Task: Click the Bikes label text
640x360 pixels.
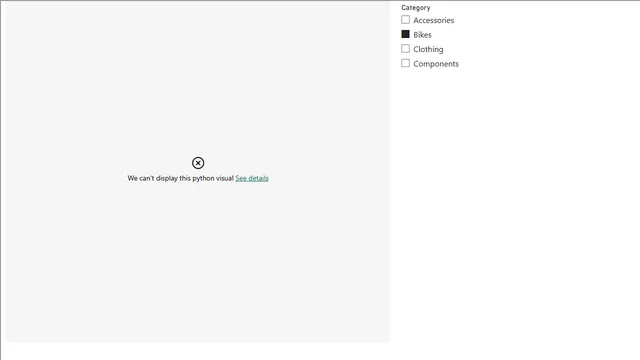Action: coord(422,35)
